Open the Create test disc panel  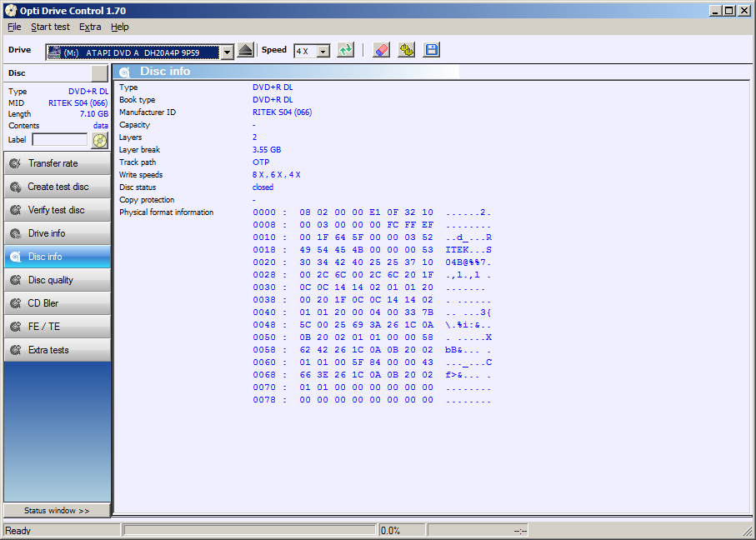tap(58, 187)
